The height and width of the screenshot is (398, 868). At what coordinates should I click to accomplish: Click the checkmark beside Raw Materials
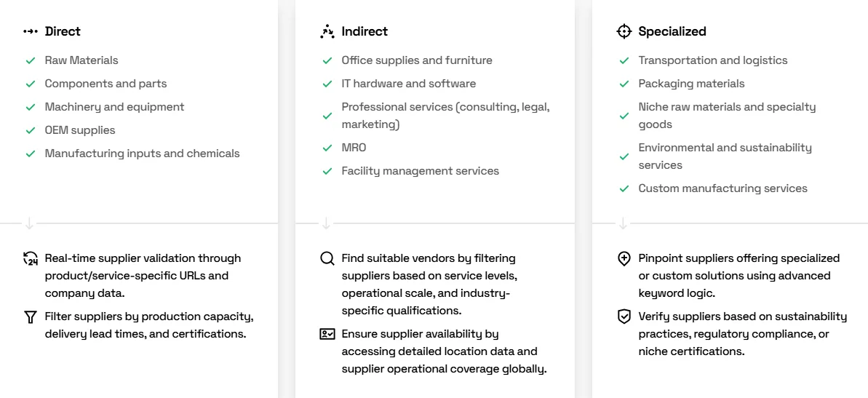[31, 60]
